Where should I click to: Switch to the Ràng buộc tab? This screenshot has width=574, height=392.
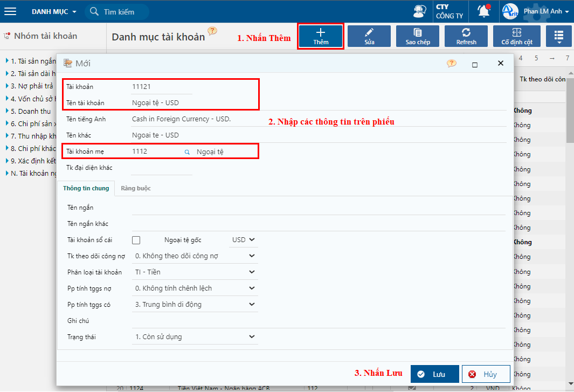(136, 188)
